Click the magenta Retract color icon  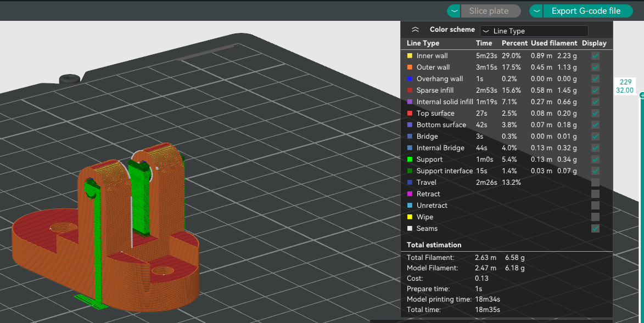pyautogui.click(x=410, y=194)
